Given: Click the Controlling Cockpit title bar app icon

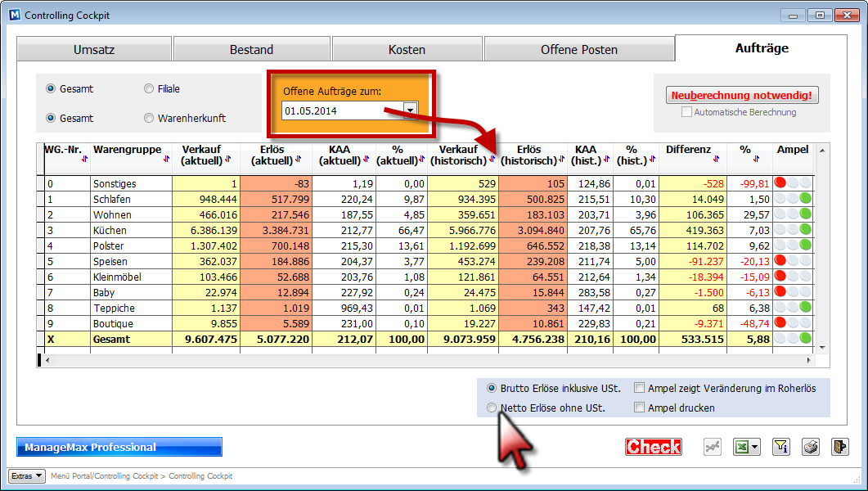Looking at the screenshot, I should click(x=15, y=15).
